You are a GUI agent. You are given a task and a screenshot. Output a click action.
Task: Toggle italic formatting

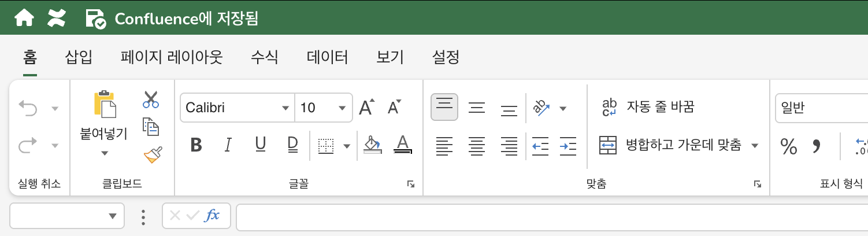pyautogui.click(x=228, y=145)
